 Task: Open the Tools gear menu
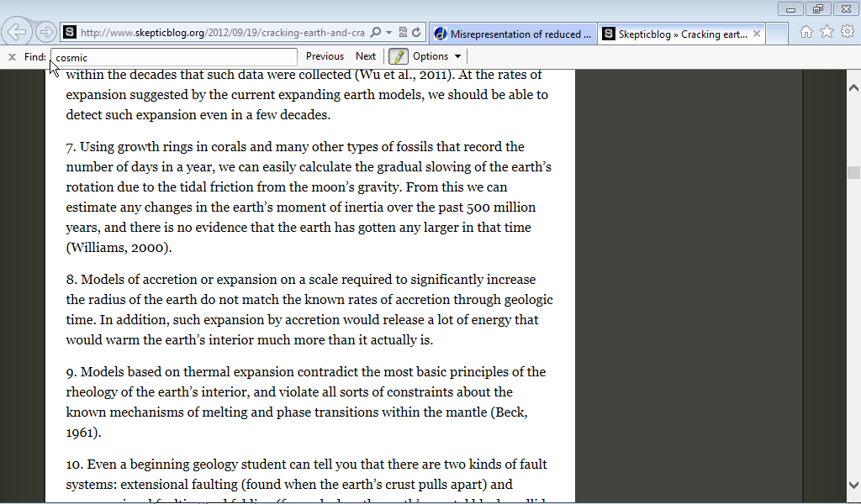(847, 32)
